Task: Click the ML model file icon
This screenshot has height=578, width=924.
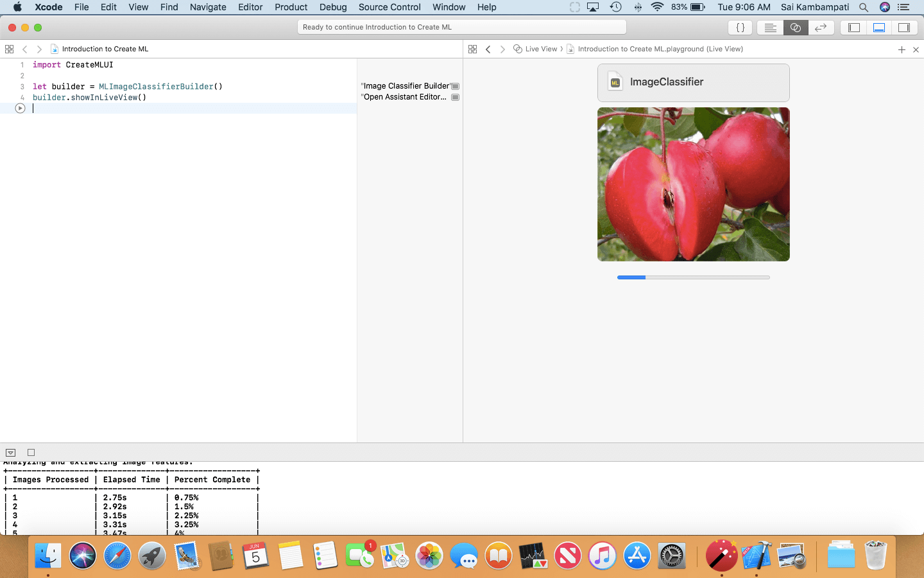Action: click(x=615, y=82)
